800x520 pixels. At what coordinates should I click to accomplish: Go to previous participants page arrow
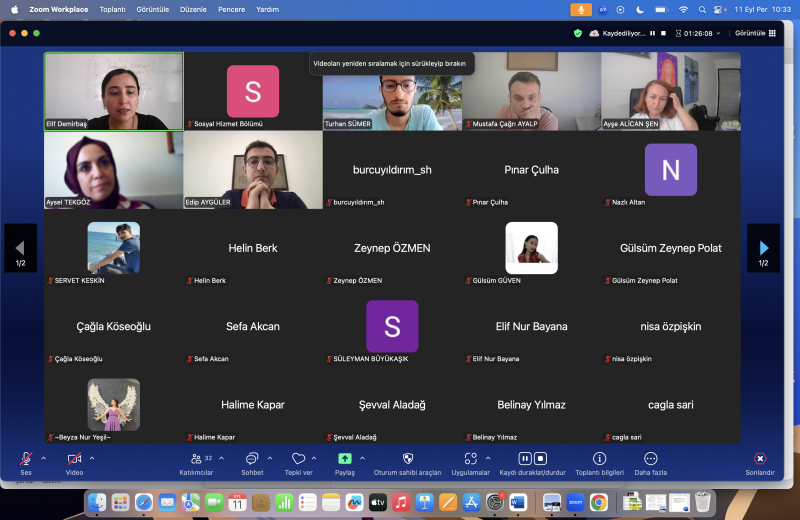pos(20,248)
